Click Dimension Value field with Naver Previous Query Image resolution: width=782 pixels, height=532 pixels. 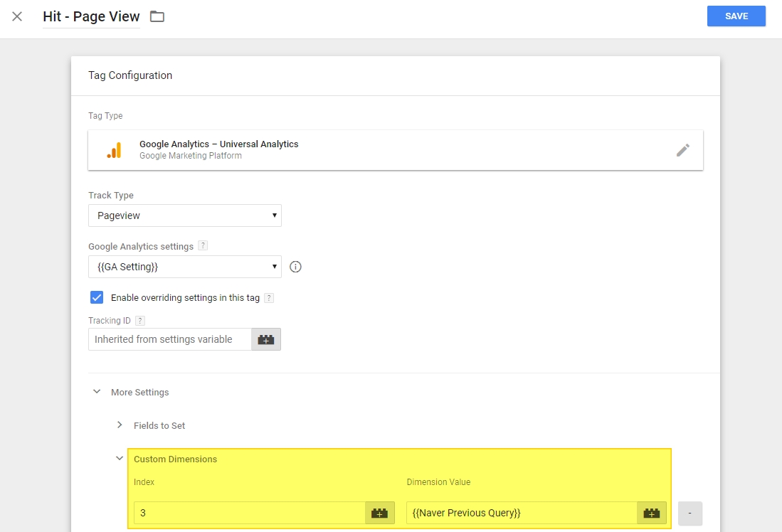click(522, 513)
